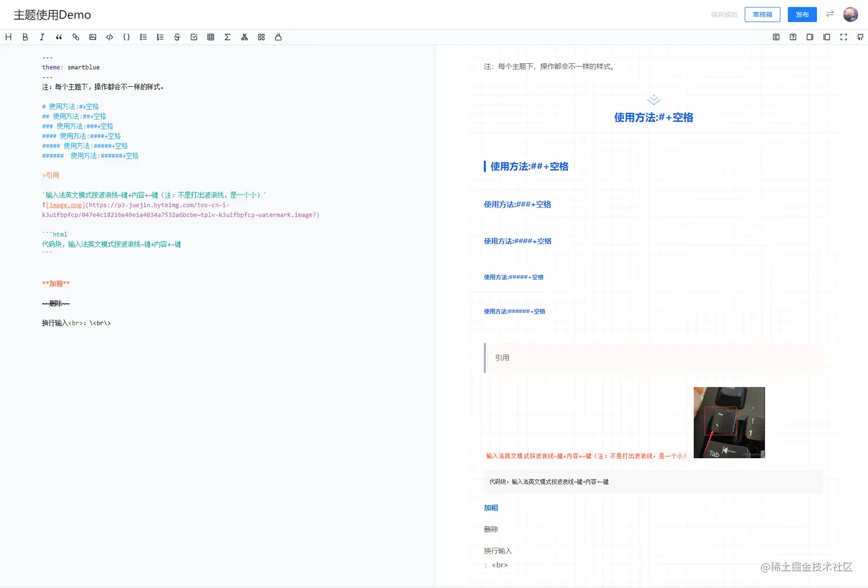Viewport: 868px width, 588px height.
Task: Click the preview heading 使用方法:###+空格
Action: click(517, 204)
